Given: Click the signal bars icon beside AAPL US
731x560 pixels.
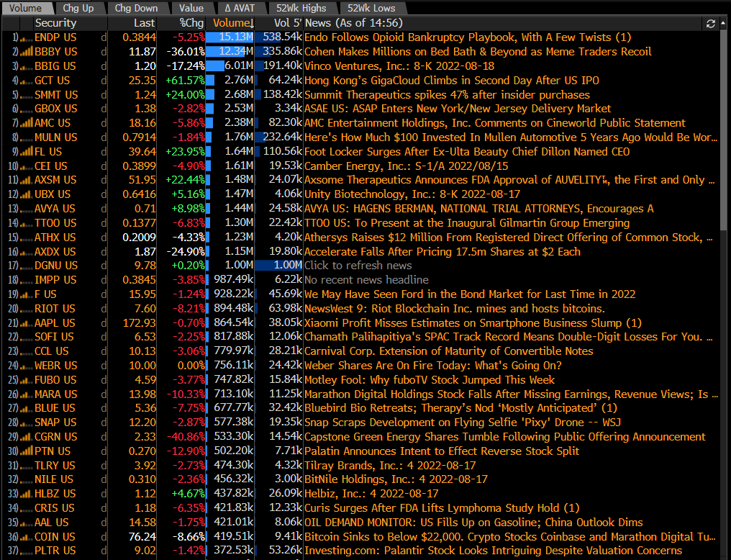Looking at the screenshot, I should (x=26, y=323).
